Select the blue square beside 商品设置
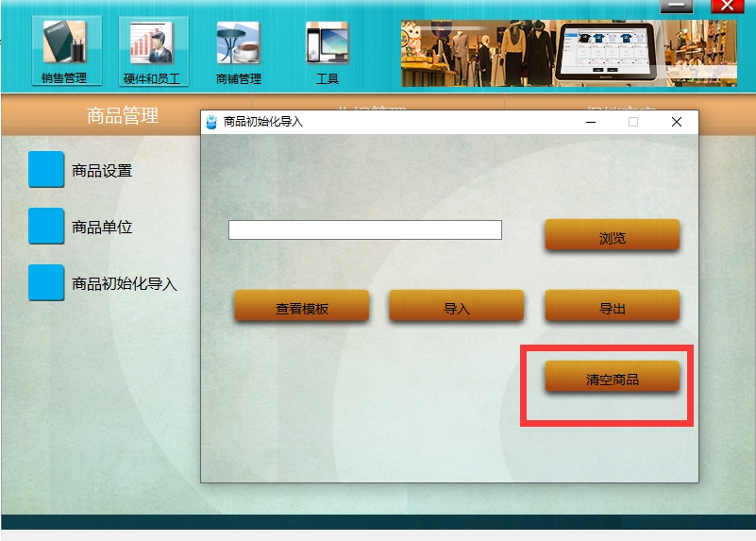The image size is (756, 541). [46, 169]
